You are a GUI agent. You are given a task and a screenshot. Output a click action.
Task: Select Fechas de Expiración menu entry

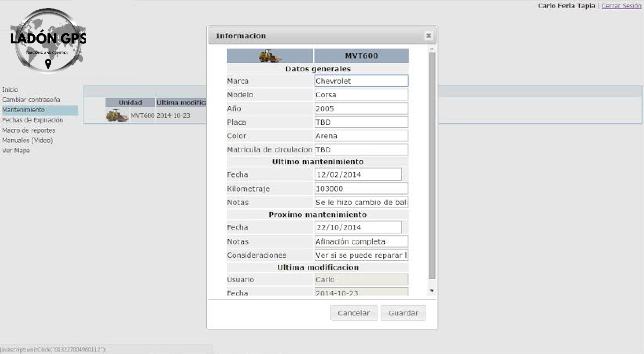(x=32, y=120)
